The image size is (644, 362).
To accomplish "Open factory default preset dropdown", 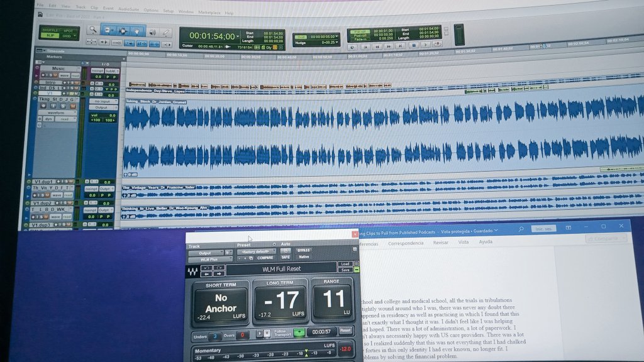I will [x=257, y=251].
